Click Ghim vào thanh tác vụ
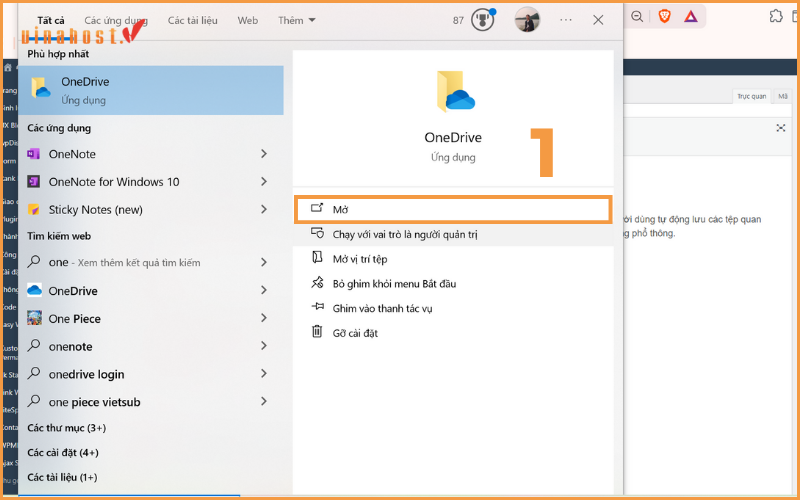Screen dimensions: 800x500 pos(382,308)
